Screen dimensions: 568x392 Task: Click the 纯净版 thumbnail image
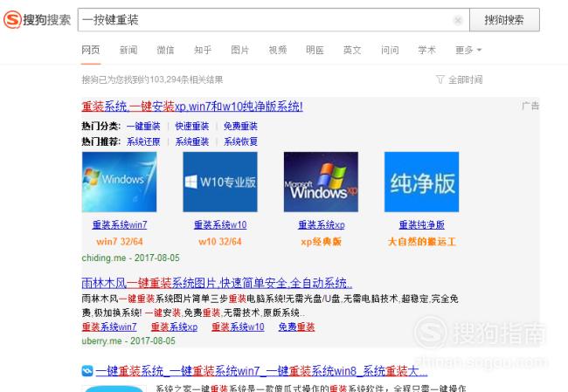coord(422,182)
